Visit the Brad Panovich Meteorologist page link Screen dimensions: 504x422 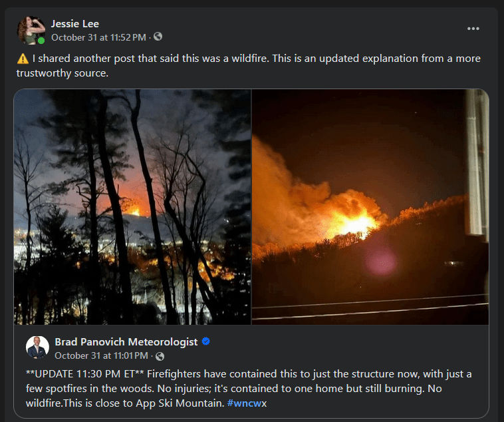point(126,342)
